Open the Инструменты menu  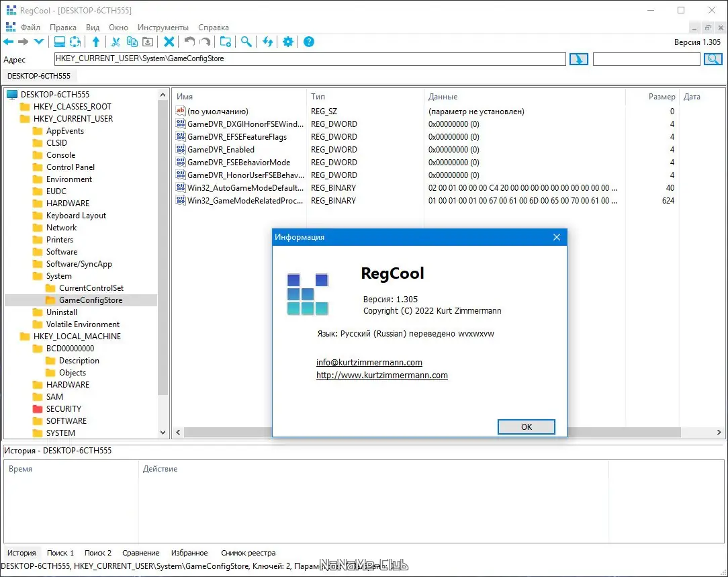tap(163, 28)
